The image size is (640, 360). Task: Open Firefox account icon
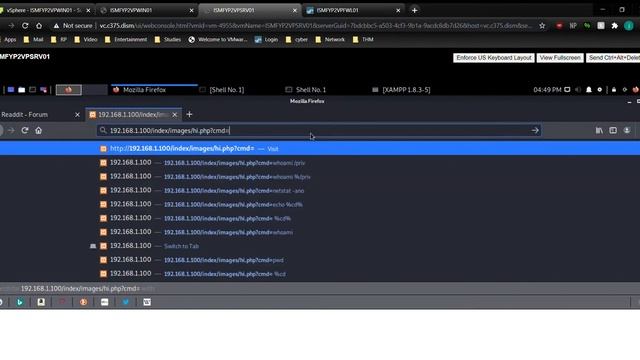(627, 131)
